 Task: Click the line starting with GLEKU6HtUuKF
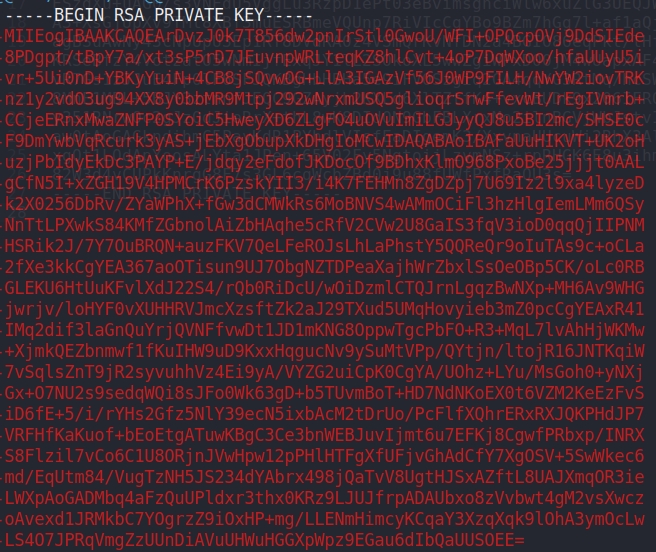pos(325,288)
